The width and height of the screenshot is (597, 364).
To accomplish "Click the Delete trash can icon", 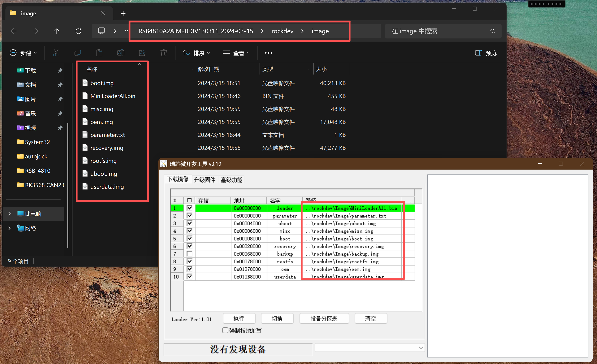I will click(164, 53).
